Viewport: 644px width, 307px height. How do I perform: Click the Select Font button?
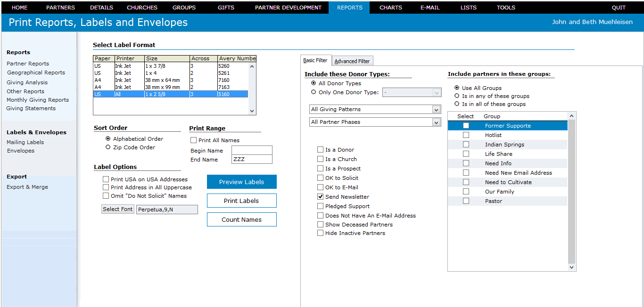(118, 209)
